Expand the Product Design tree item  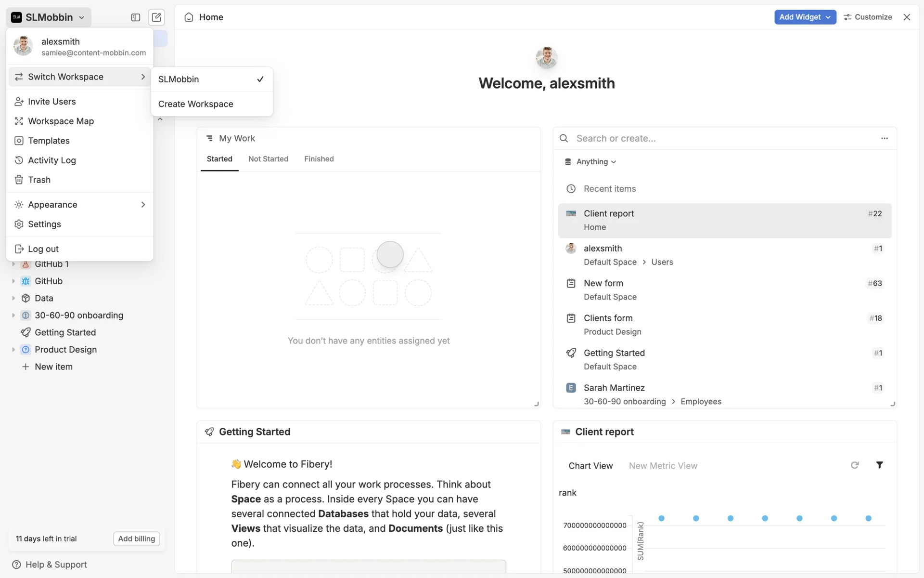(13, 350)
